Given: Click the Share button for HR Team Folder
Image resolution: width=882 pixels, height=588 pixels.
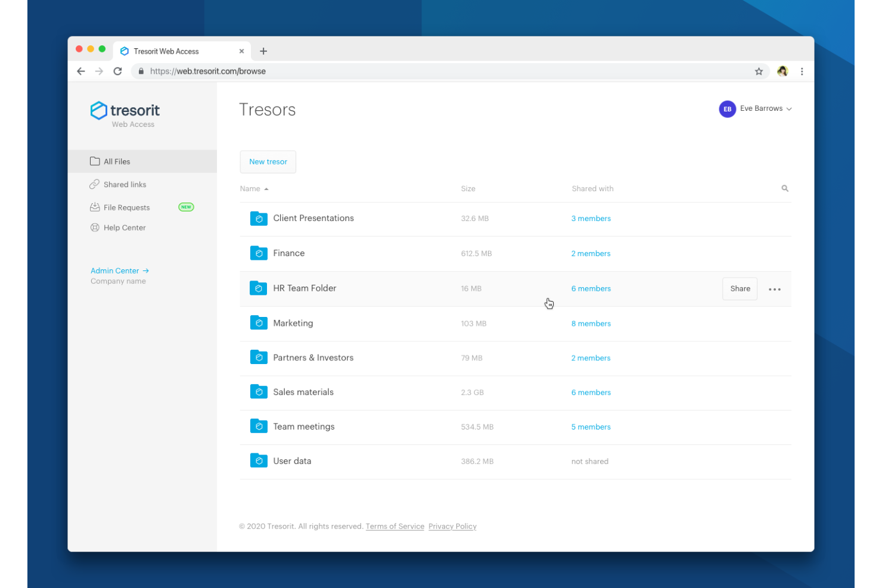Looking at the screenshot, I should pos(740,289).
